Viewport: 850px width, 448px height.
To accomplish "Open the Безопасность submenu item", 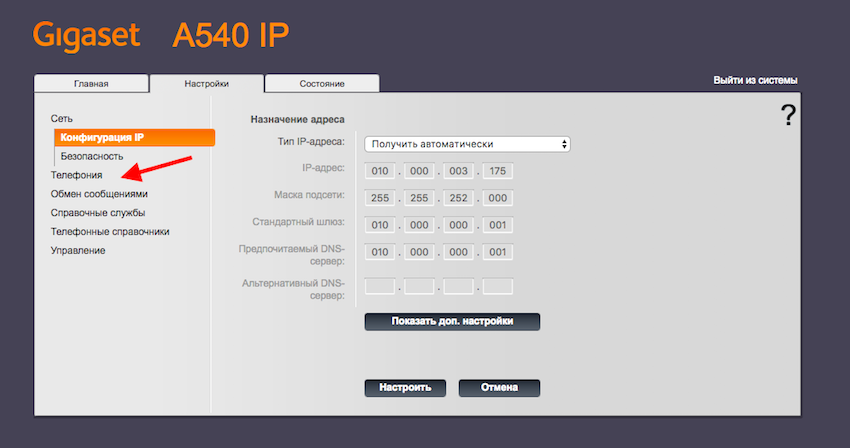I will pos(92,156).
